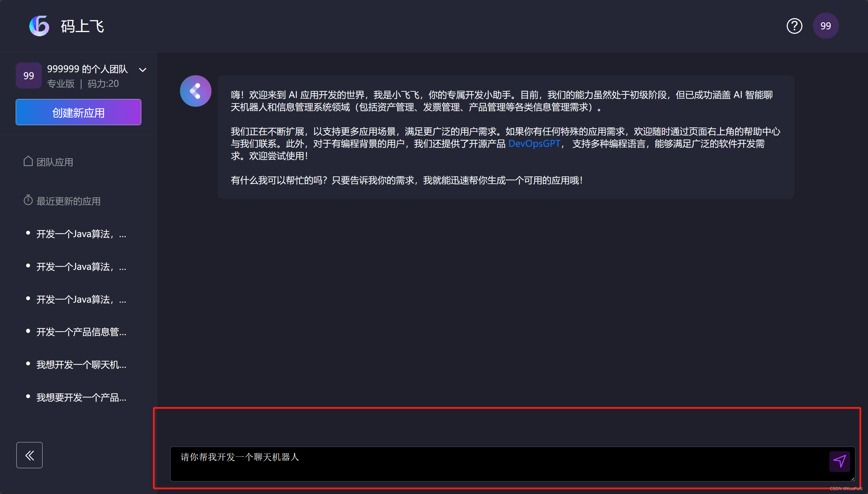Open the first 开发一个Java算法 app entry
This screenshot has height=494, width=868.
click(x=81, y=234)
